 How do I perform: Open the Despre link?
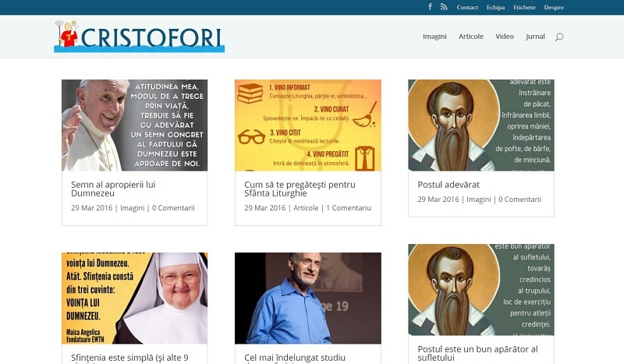point(554,7)
